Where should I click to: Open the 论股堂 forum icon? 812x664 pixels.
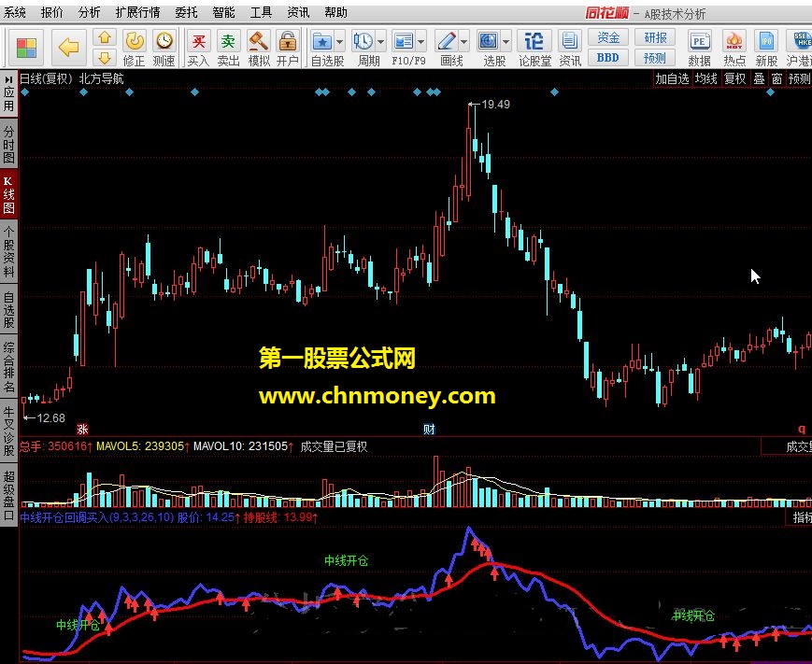(534, 49)
